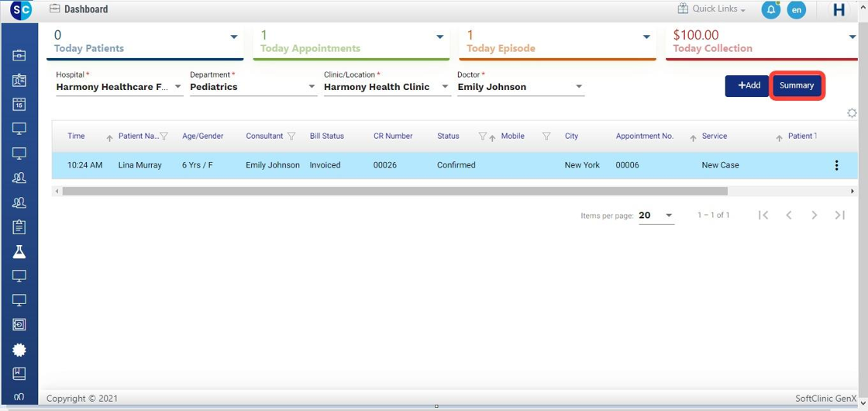This screenshot has height=411, width=868.
Task: Filter by Patient Name column funnel
Action: tap(164, 136)
